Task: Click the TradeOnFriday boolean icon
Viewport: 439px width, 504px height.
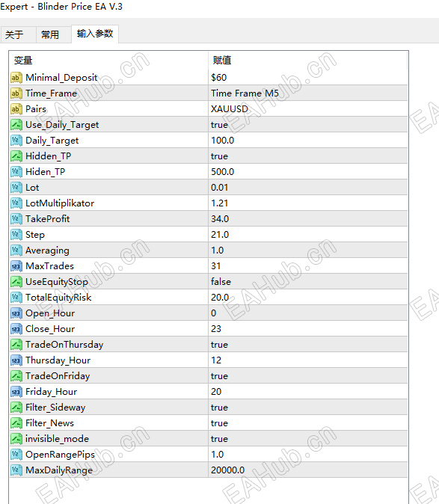Action: point(16,376)
